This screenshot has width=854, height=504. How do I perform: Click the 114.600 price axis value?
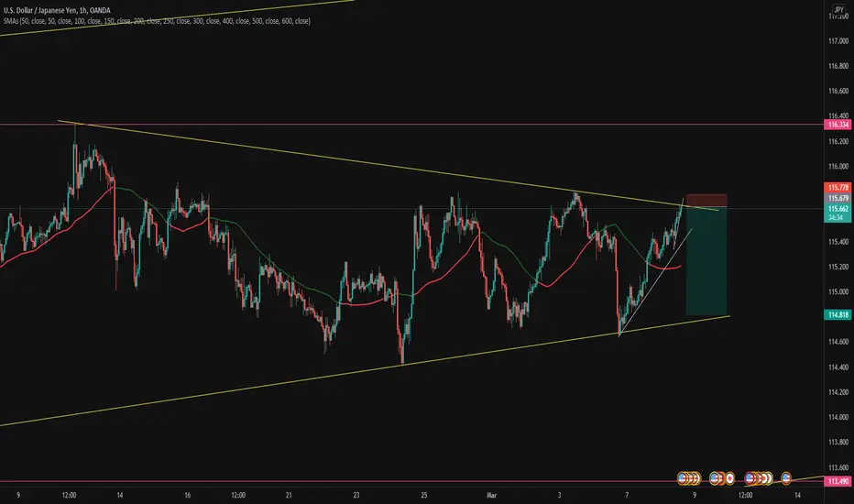(838, 342)
